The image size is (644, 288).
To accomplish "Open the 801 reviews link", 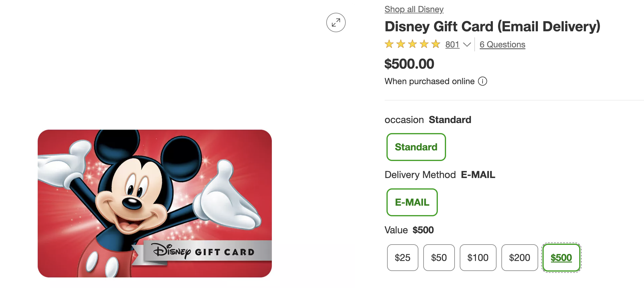I will 452,45.
